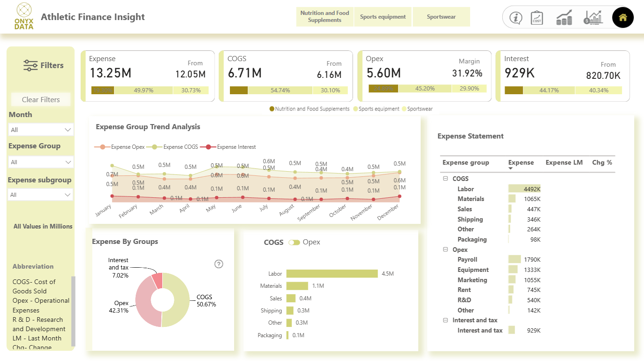Select the Sales bar showing 0.4M
The width and height of the screenshot is (644, 361).
[291, 298]
